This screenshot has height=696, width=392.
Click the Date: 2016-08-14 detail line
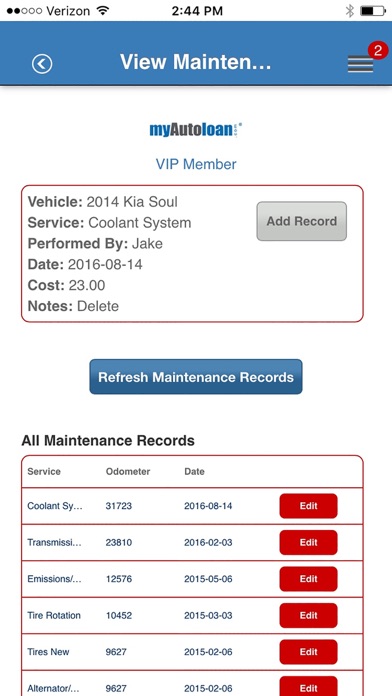85,265
